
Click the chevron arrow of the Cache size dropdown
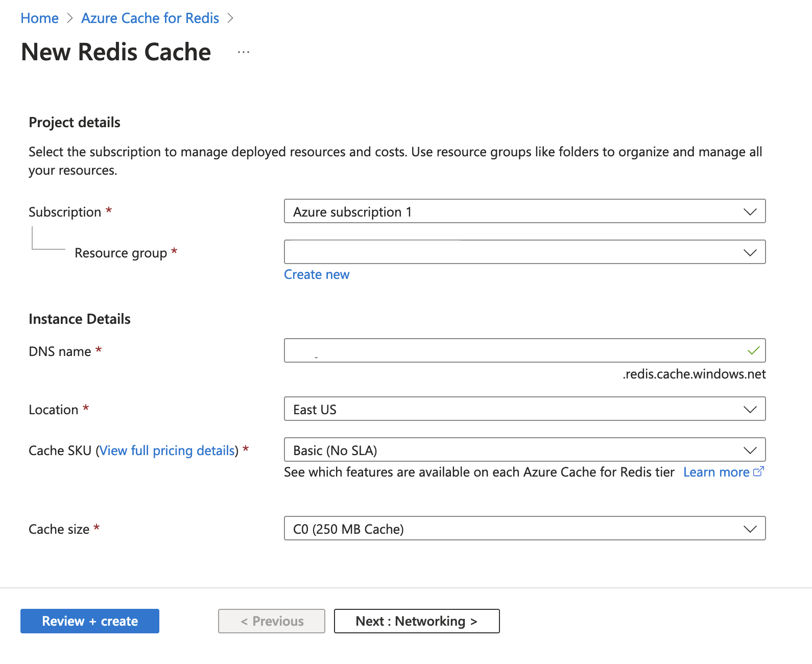[750, 529]
